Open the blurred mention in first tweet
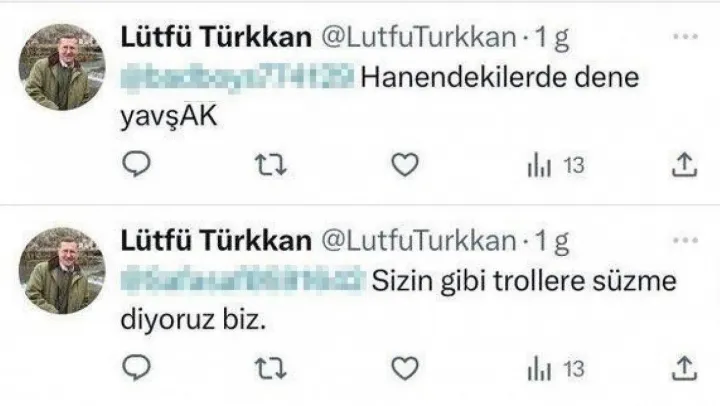This screenshot has width=720, height=406. (x=237, y=77)
